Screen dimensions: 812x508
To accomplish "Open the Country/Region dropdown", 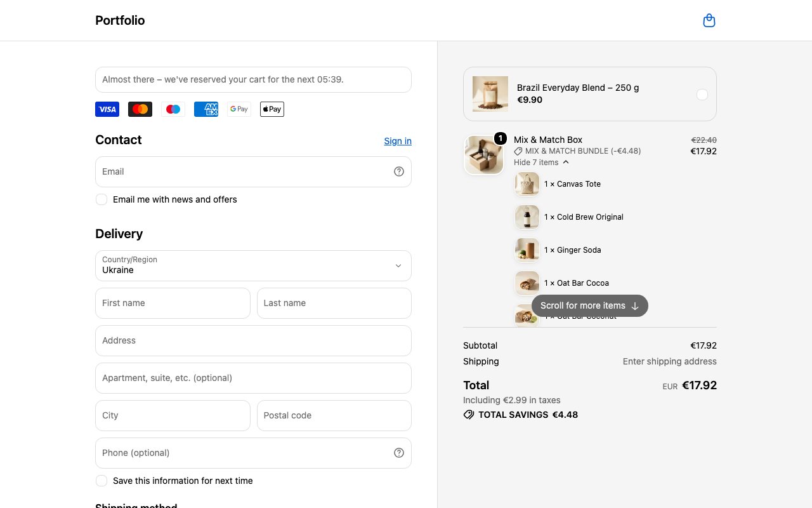I will coord(253,265).
